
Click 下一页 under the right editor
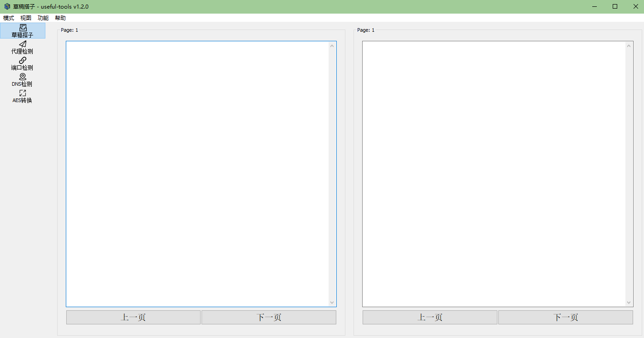coord(565,317)
